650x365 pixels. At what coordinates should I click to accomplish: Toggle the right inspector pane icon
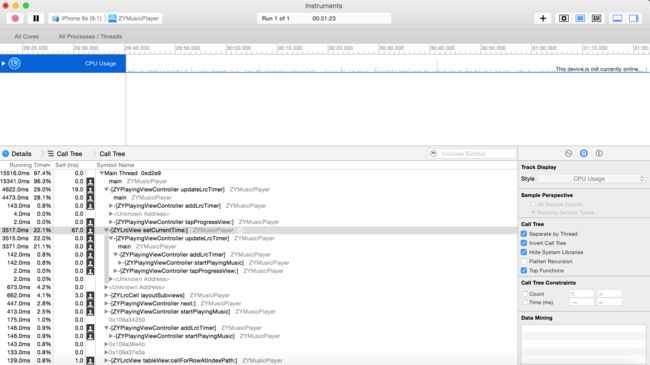point(633,18)
